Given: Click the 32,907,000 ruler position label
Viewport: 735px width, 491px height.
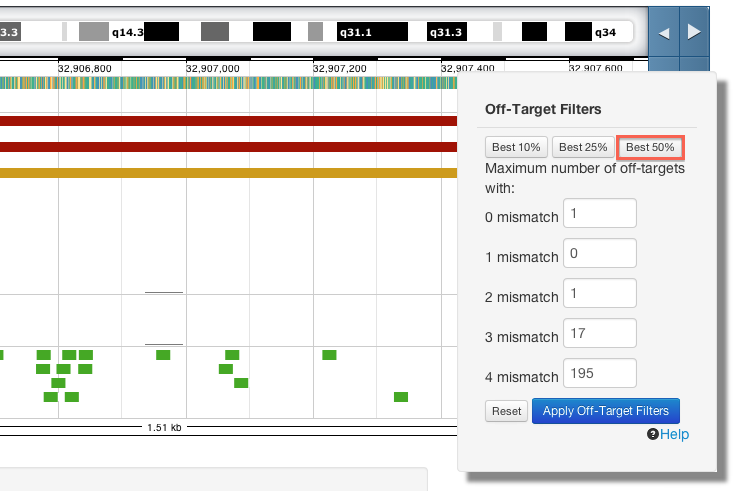Looking at the screenshot, I should 213,69.
